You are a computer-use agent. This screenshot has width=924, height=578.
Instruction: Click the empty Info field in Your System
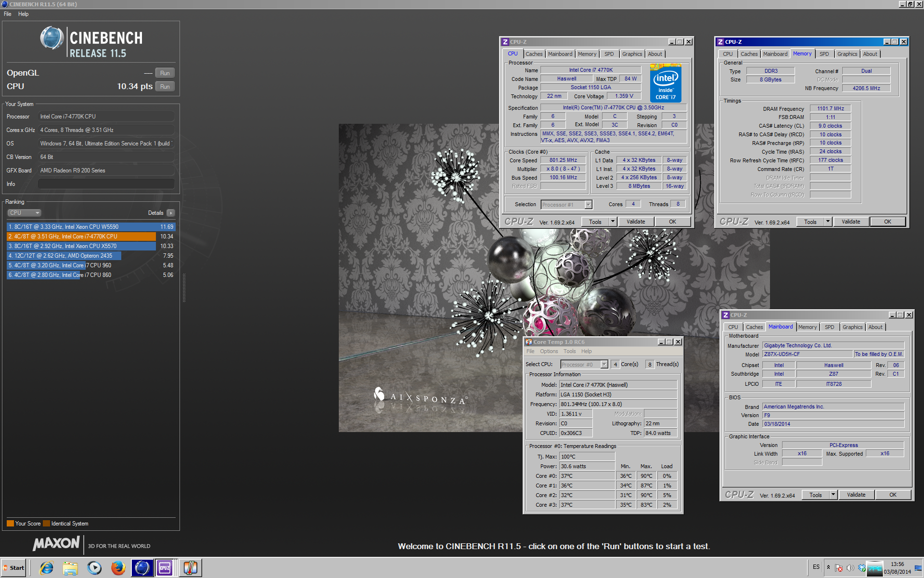106,184
